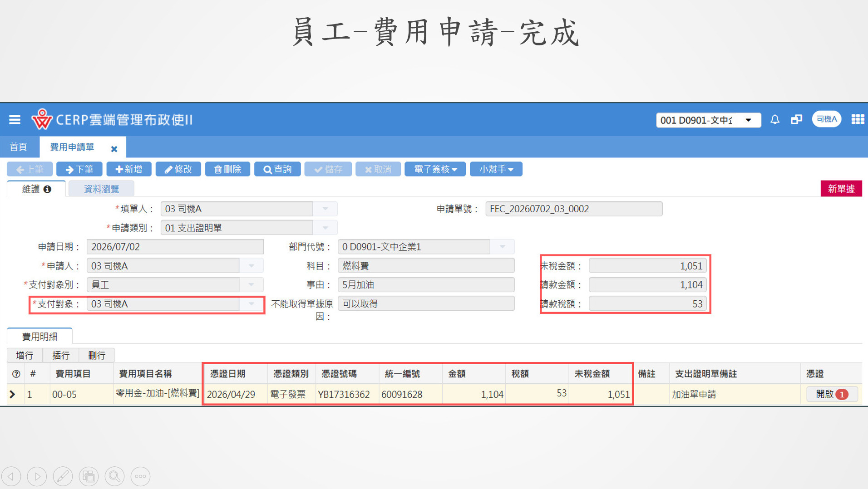The height and width of the screenshot is (489, 868).
Task: Click 刪除 delete button
Action: click(x=228, y=169)
